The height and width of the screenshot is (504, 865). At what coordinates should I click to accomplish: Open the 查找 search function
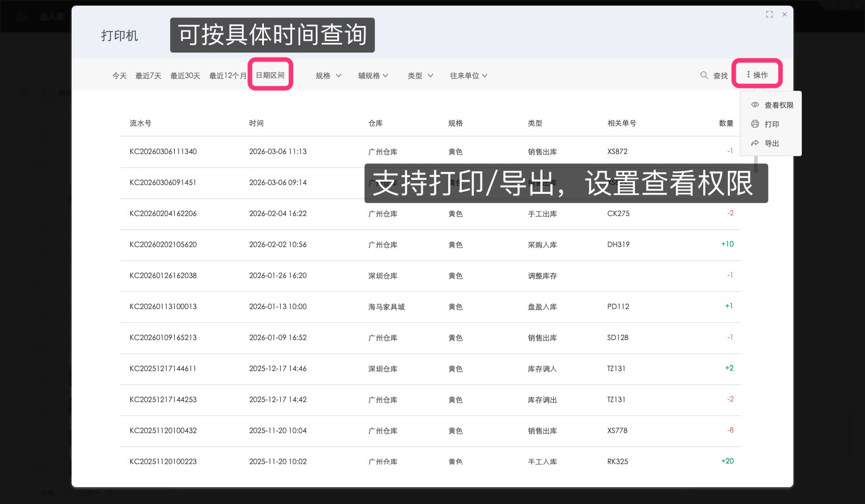720,75
